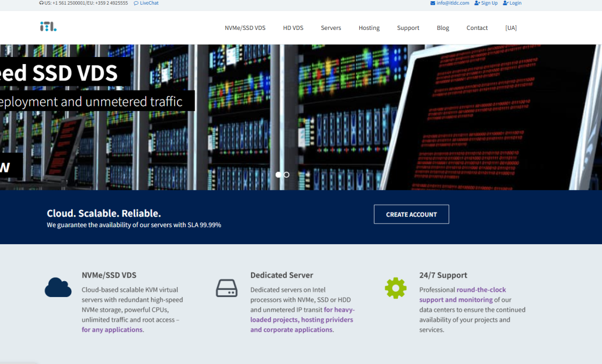Click the CREATE ACCOUNT button
Viewport: 602px width, 364px height.
[x=411, y=214]
